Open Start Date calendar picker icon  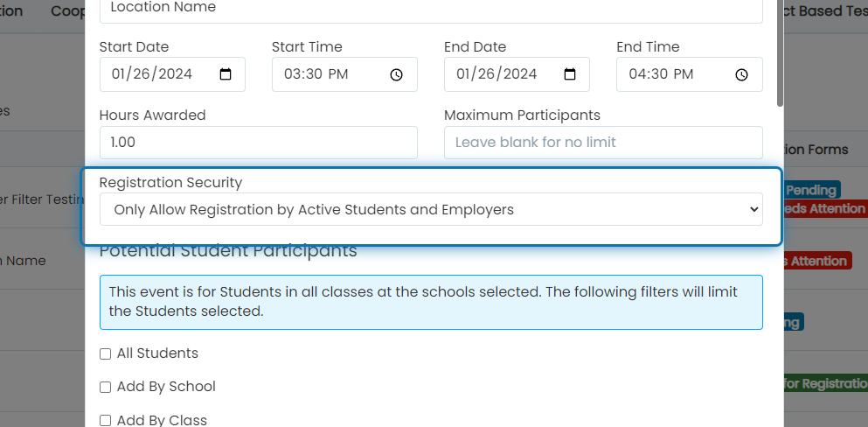226,74
